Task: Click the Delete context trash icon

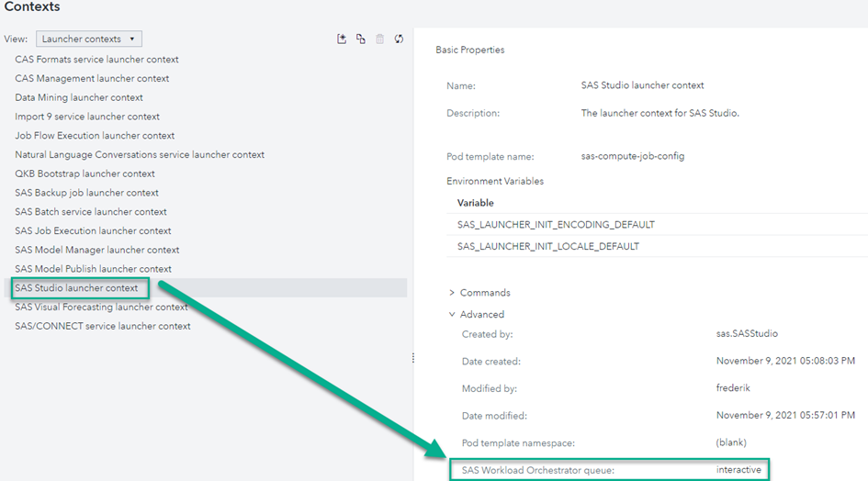Action: pyautogui.click(x=379, y=39)
